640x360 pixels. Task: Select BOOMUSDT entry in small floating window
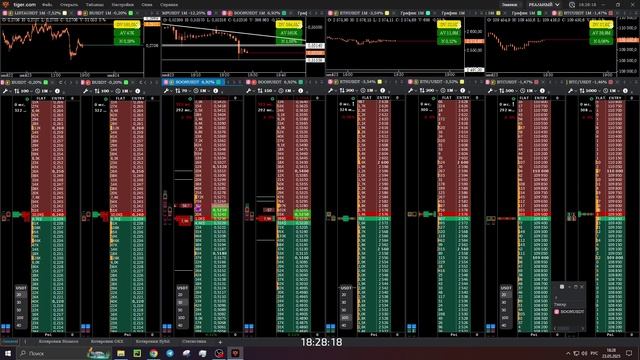[569, 312]
